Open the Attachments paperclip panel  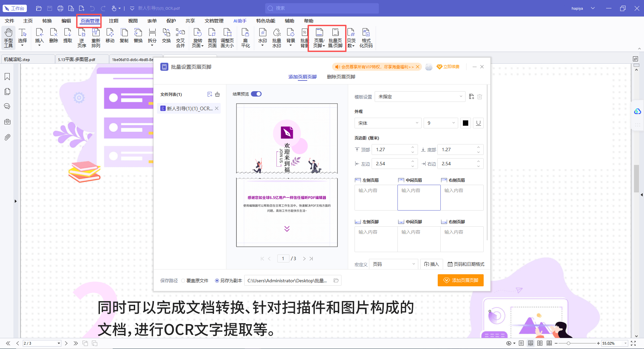(7, 137)
